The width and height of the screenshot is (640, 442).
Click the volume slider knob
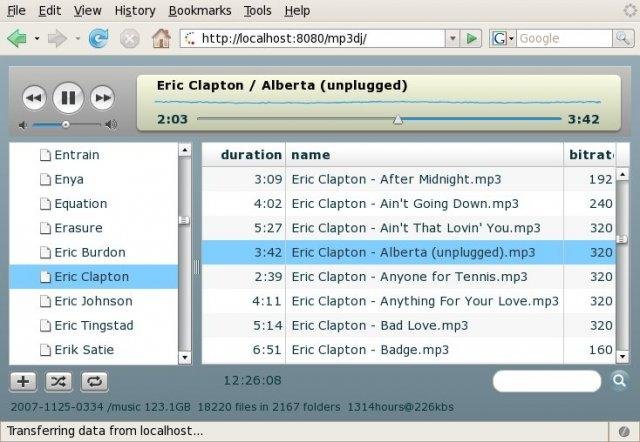(x=65, y=124)
